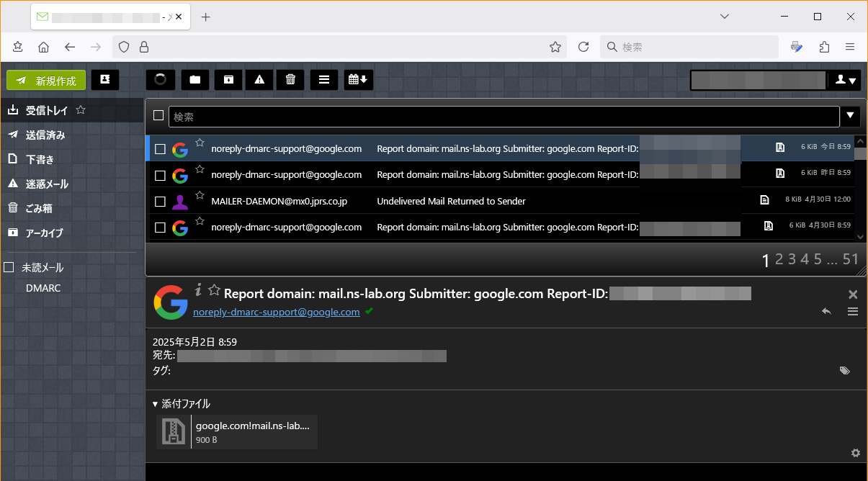Viewport: 868px width, 481px height.
Task: Click the browser home button
Action: click(44, 47)
